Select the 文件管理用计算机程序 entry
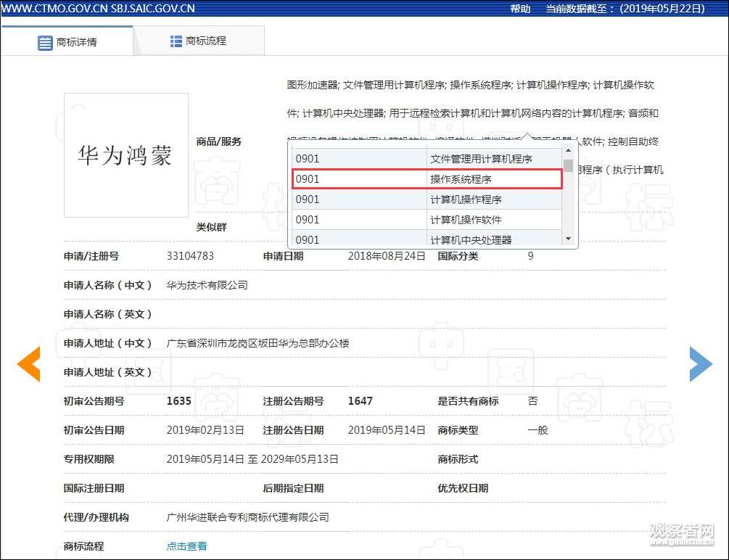This screenshot has height=560, width=729. click(x=427, y=158)
